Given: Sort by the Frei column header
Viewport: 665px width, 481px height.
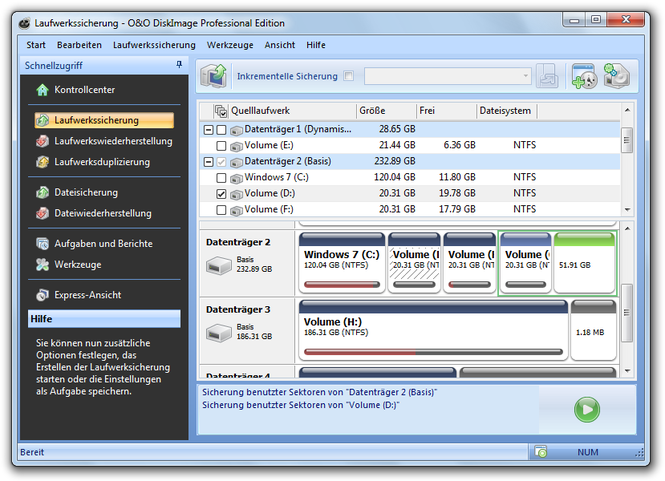Looking at the screenshot, I should [446, 111].
